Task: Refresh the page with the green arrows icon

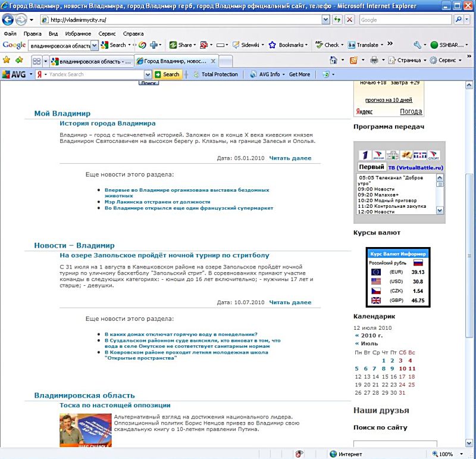Action: point(337,20)
